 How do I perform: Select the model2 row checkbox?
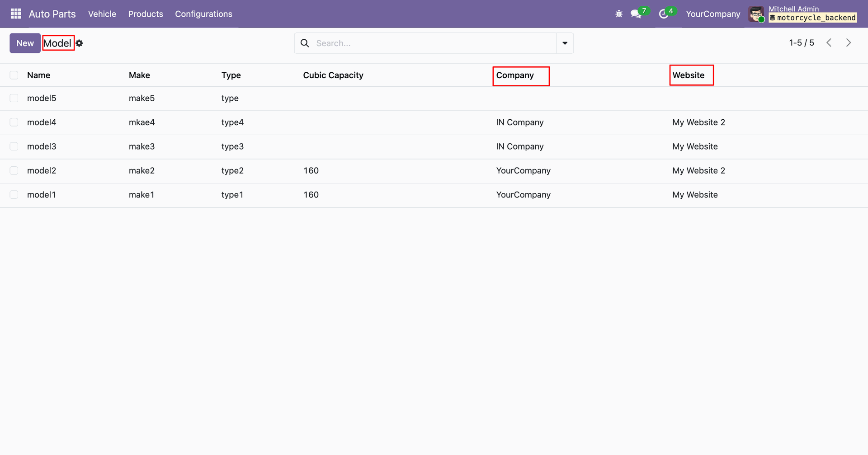point(14,171)
